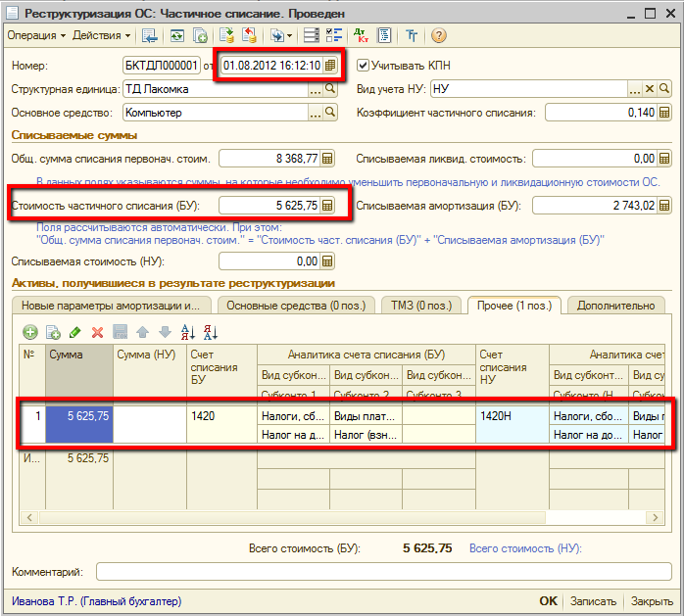Open the help question mark icon
684x616 pixels.
(438, 35)
